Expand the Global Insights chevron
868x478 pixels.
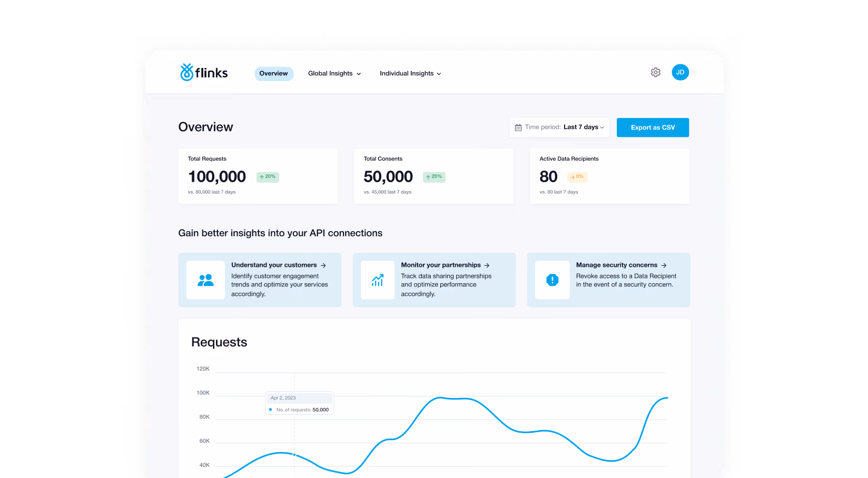359,74
